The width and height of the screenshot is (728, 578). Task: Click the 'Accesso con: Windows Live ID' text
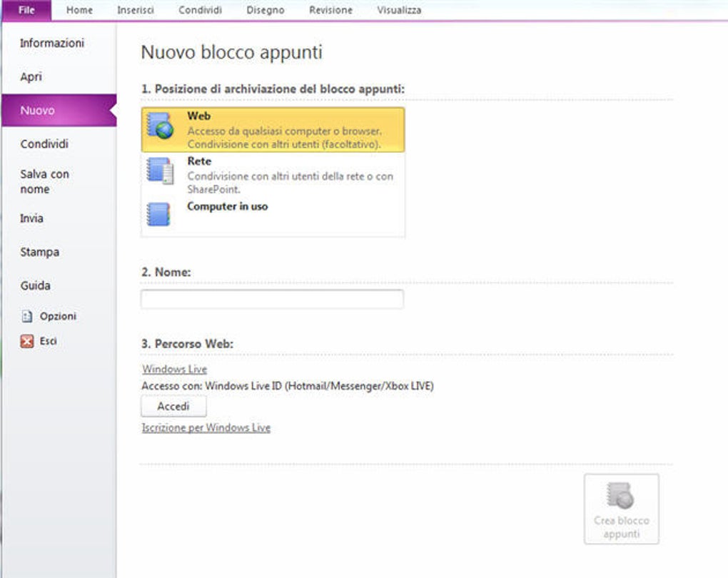point(288,386)
